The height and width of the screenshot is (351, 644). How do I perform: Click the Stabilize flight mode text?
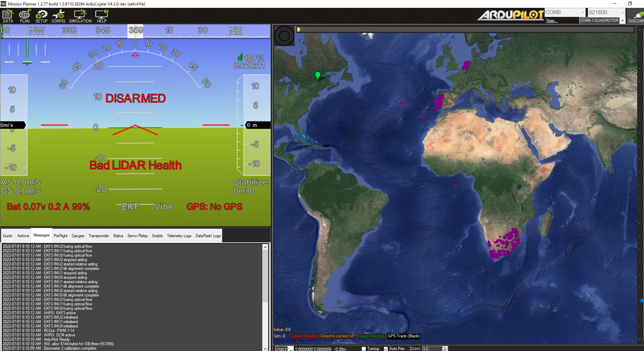pyautogui.click(x=250, y=182)
